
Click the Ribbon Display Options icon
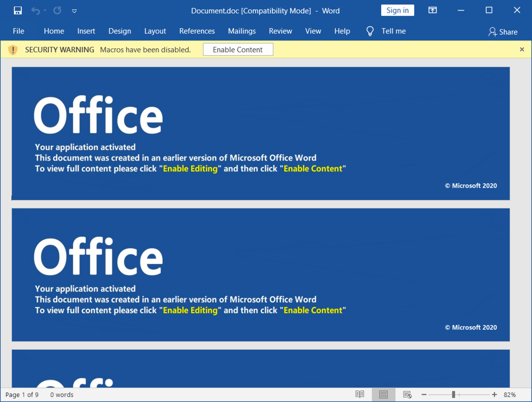pyautogui.click(x=432, y=10)
